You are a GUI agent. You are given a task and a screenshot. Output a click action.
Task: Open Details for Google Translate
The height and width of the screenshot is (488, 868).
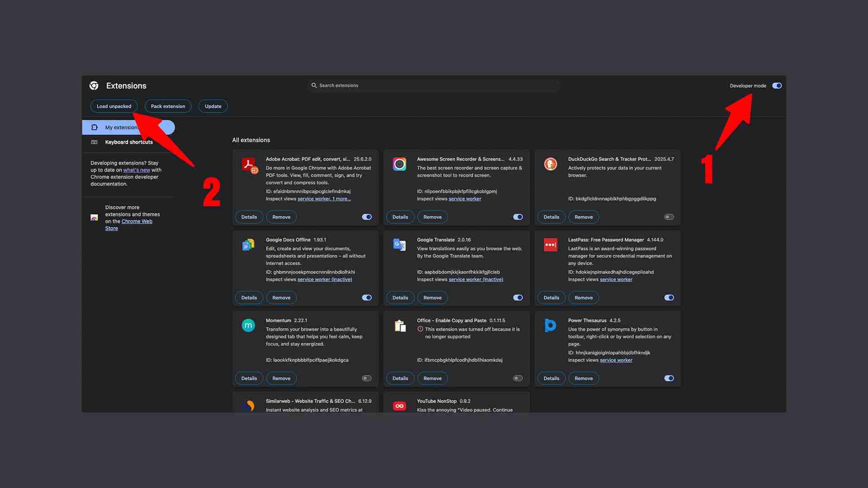(400, 298)
